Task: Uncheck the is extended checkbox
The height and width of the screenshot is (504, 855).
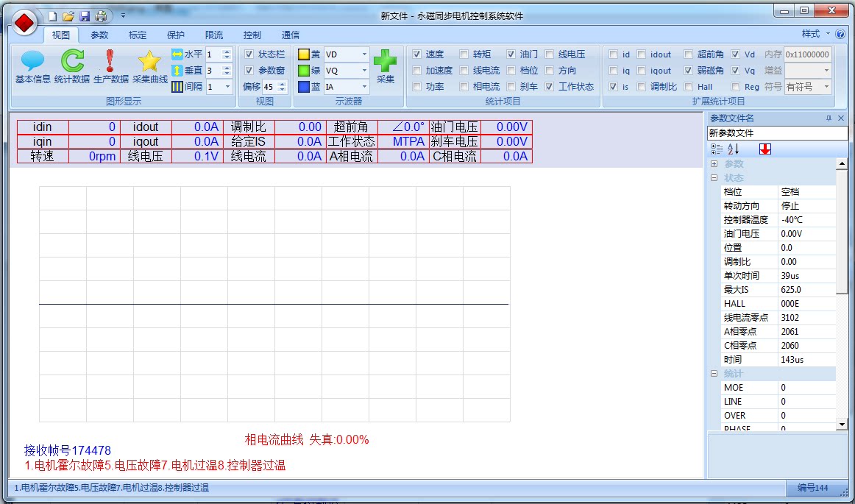Action: coord(614,86)
